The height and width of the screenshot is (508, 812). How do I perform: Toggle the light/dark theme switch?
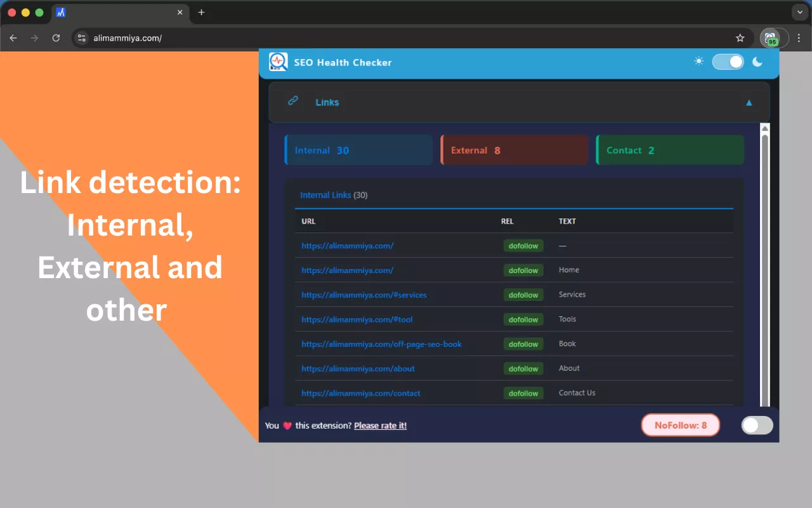(728, 62)
